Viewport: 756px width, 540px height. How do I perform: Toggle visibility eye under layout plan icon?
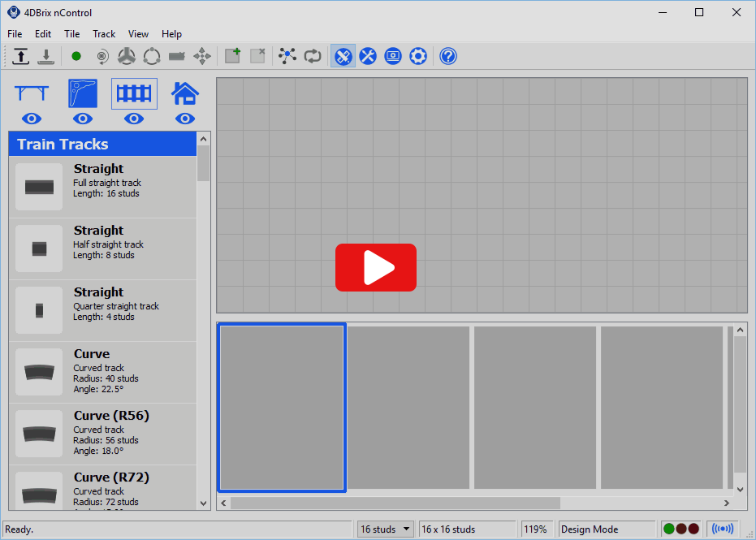coord(83,119)
